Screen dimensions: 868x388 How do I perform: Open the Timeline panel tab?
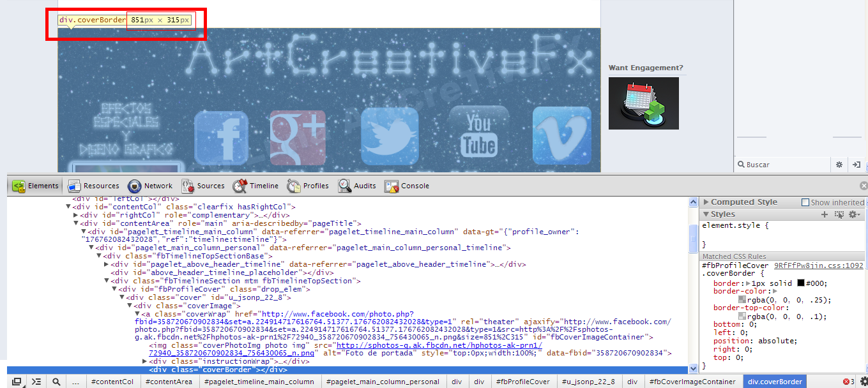[x=255, y=186]
